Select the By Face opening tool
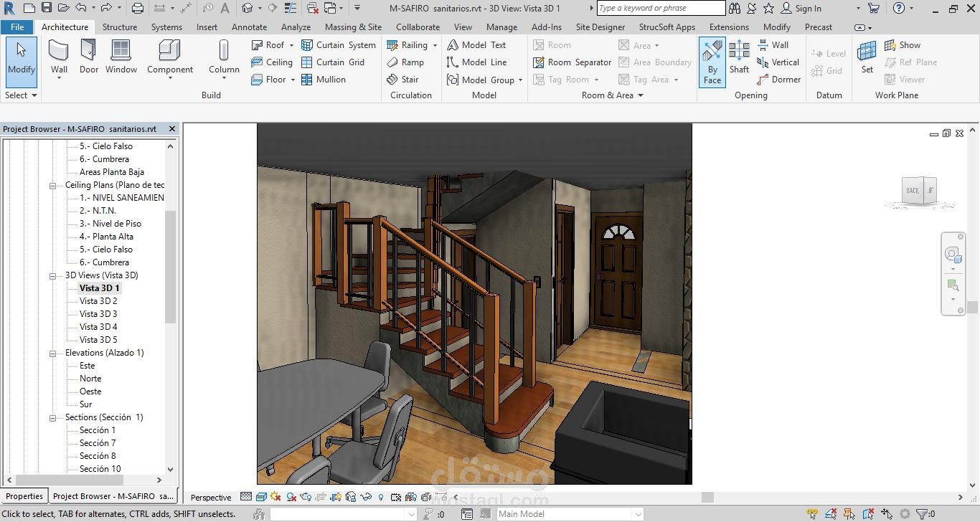The image size is (980, 522). (x=712, y=62)
